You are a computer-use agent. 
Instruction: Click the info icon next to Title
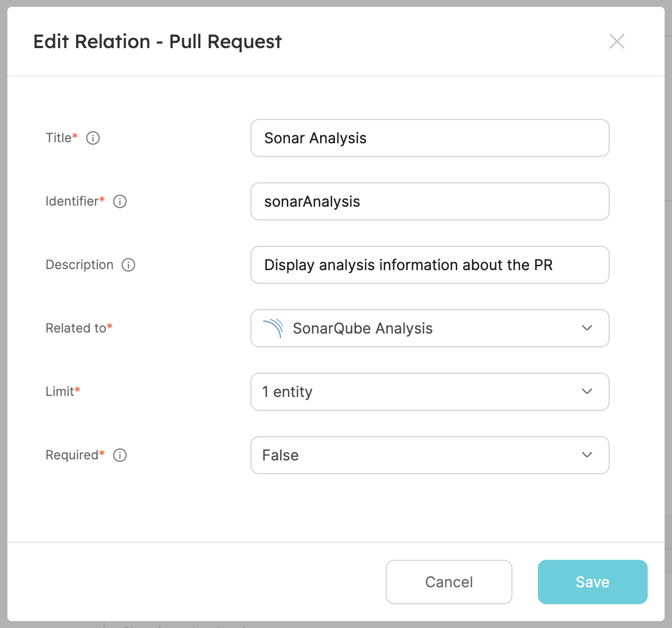(x=93, y=138)
